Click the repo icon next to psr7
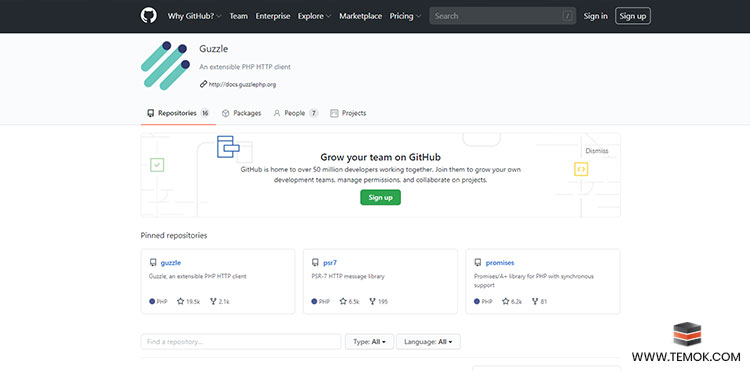 coord(315,262)
